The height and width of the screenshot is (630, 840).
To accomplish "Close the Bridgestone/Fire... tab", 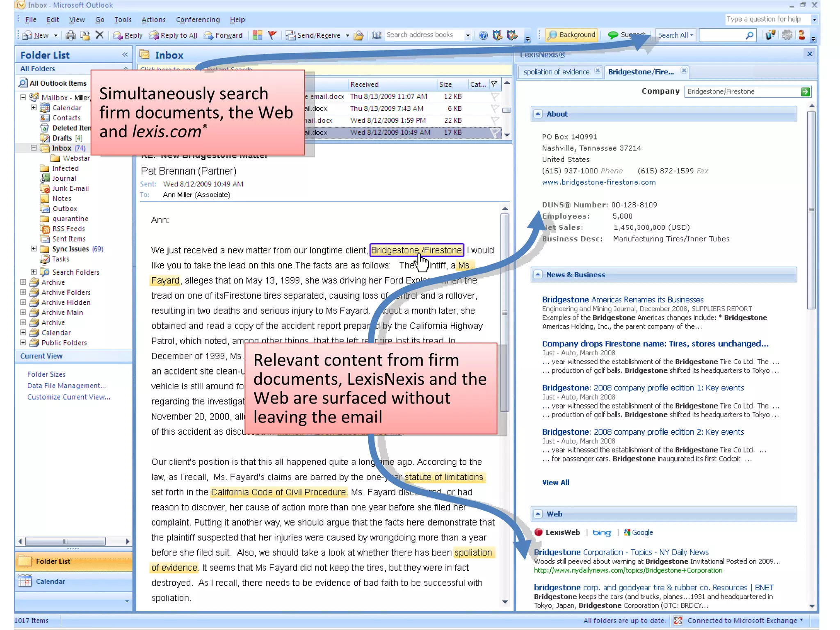I will point(684,71).
